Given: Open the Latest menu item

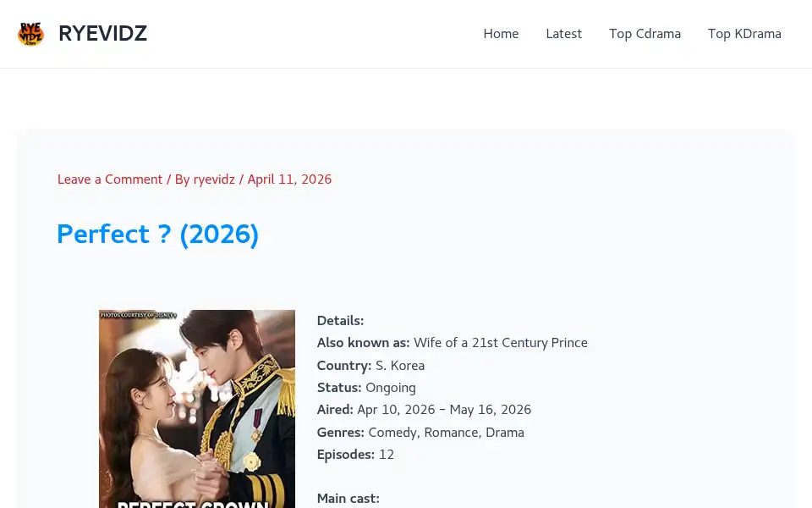Looking at the screenshot, I should click(x=563, y=34).
